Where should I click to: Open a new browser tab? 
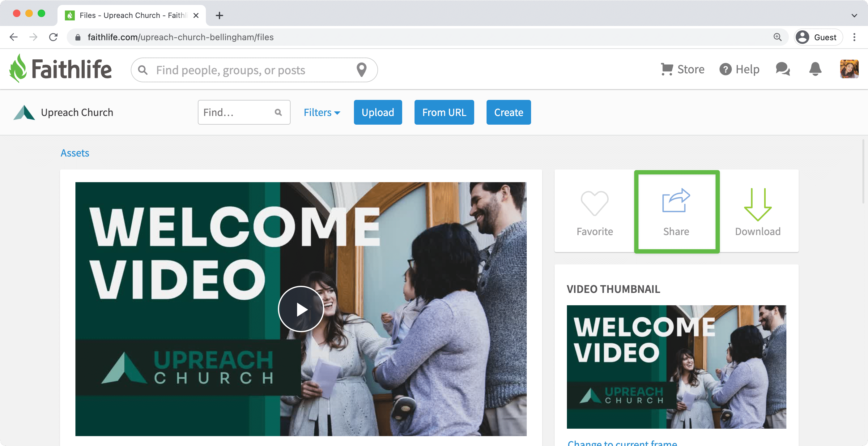[x=219, y=15]
